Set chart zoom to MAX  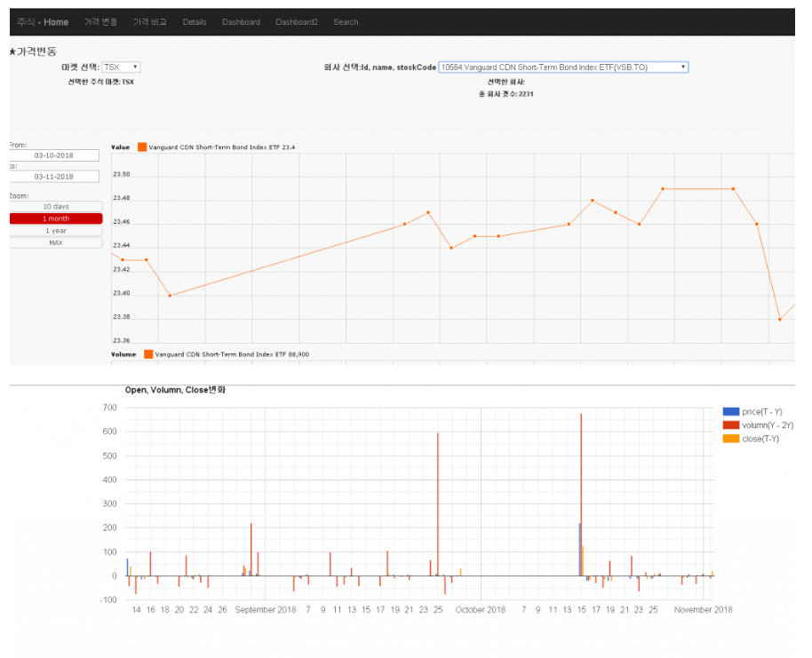pyautogui.click(x=56, y=242)
